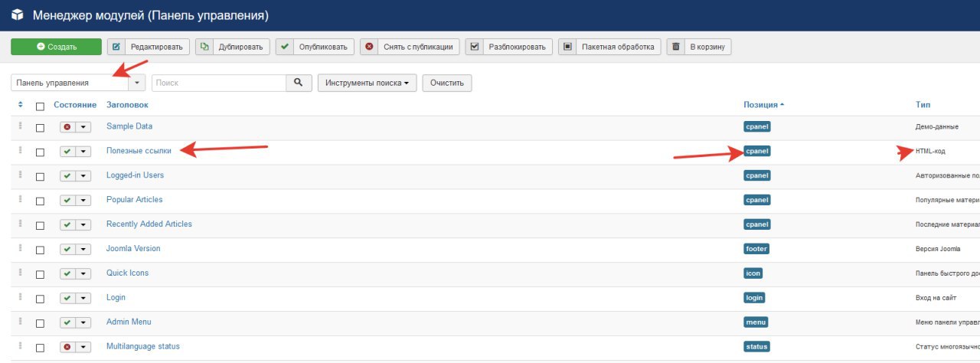Unpublish Logged-in Users via green check

[x=67, y=176]
